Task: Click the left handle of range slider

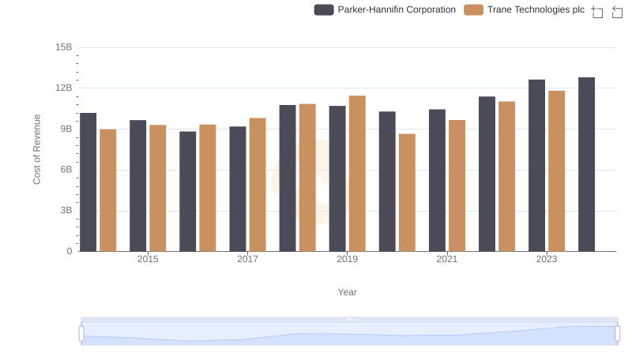Action: tap(81, 333)
